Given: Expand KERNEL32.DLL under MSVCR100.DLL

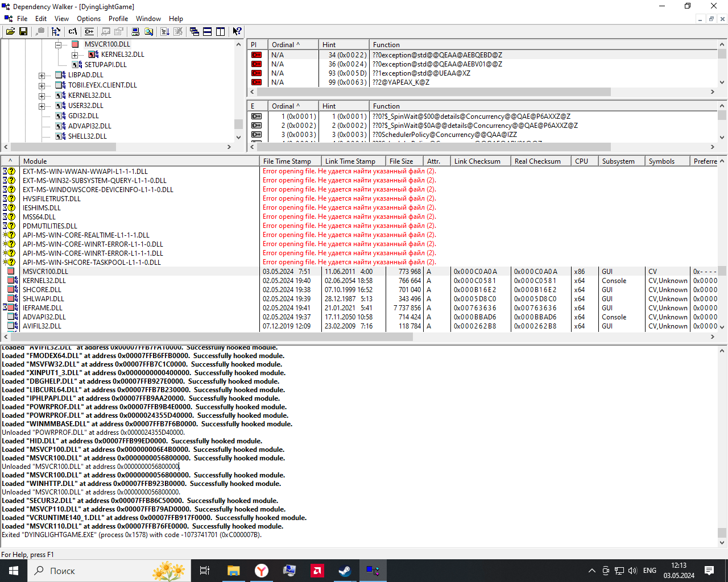Looking at the screenshot, I should click(75, 55).
